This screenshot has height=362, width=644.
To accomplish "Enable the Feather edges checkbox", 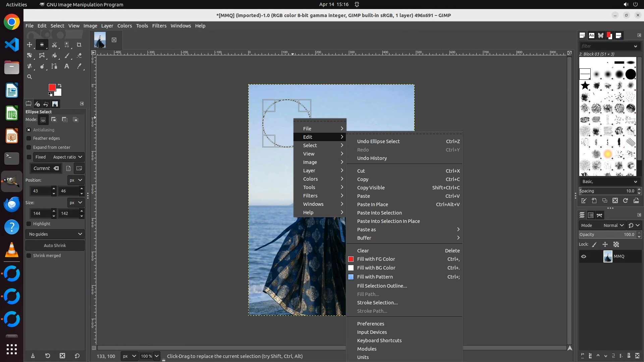I will tap(29, 138).
